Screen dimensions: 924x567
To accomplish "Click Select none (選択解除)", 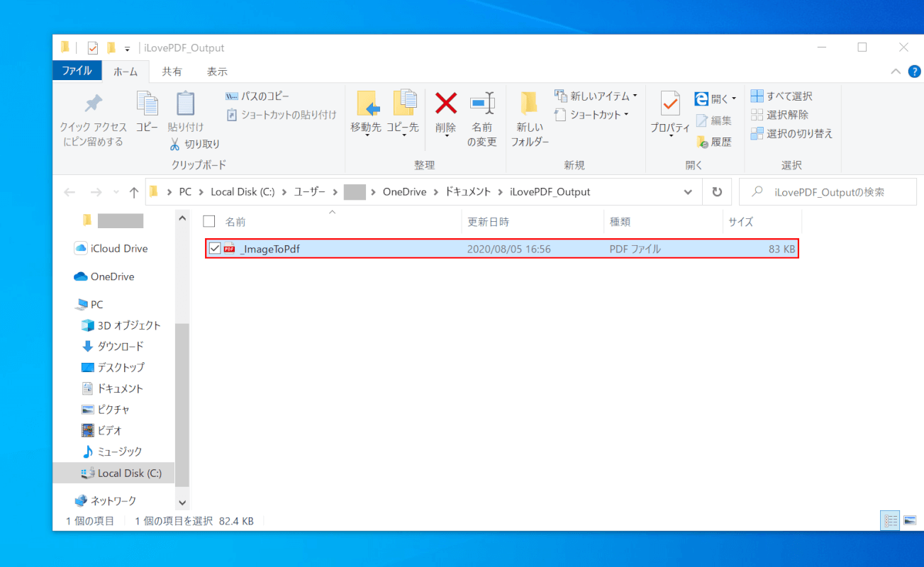I will 779,114.
